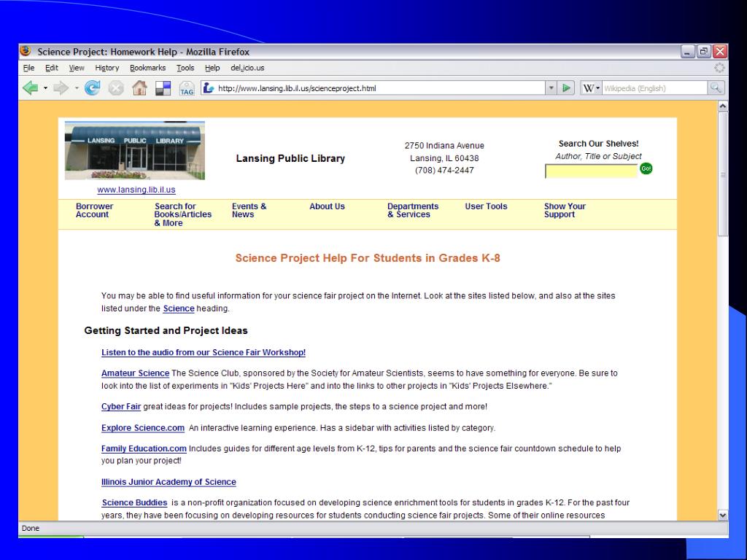Click the Firefox logo in title bar
747x560 pixels.
[x=26, y=51]
